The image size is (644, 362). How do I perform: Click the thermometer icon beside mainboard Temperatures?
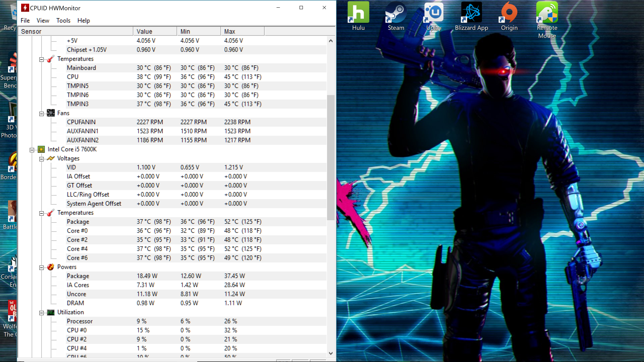(51, 59)
